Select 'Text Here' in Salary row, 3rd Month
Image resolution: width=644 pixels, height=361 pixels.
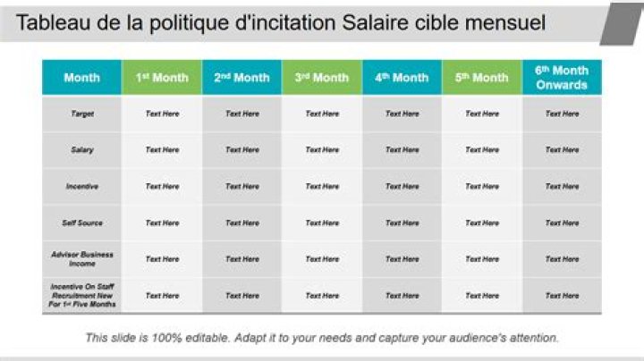322,150
